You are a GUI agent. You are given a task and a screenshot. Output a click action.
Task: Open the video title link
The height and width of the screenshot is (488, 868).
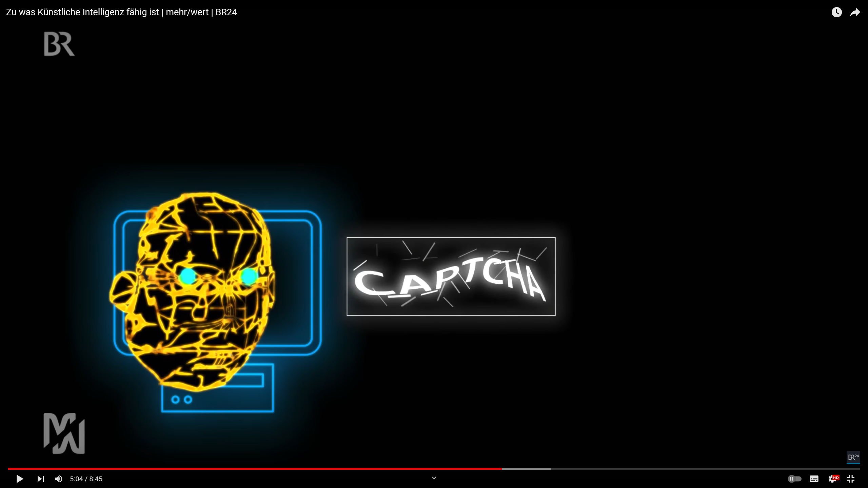click(121, 12)
